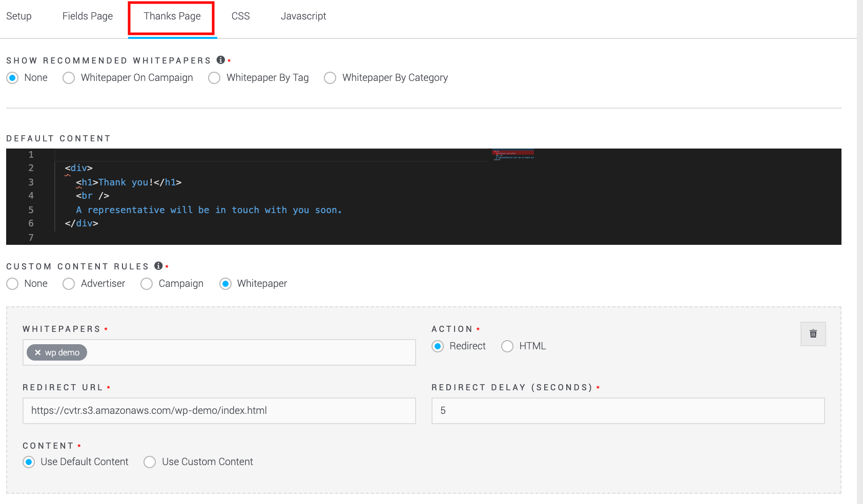
Task: Click info icon beside Custom Content Rules
Action: [159, 266]
